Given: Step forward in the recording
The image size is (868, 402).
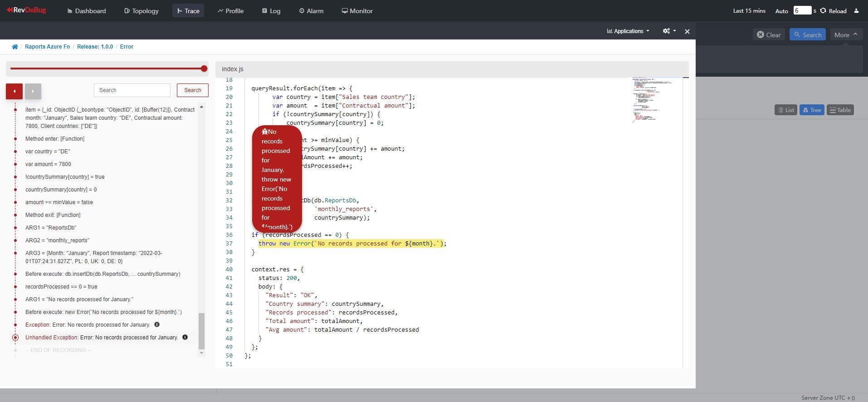Looking at the screenshot, I should coord(33,91).
